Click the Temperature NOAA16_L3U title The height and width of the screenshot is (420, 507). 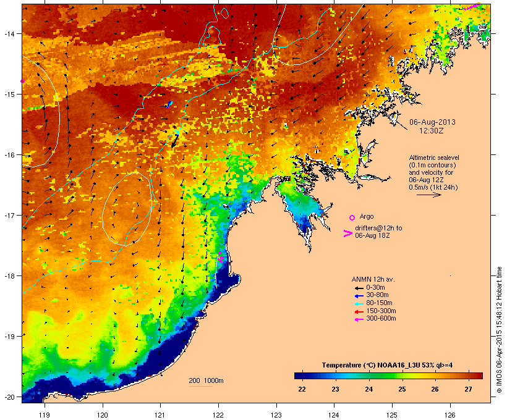387,366
